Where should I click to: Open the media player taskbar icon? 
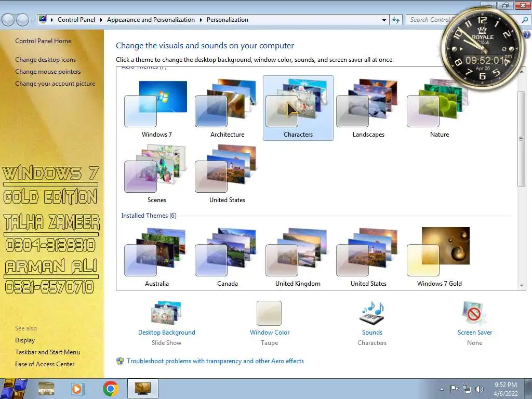(x=77, y=389)
